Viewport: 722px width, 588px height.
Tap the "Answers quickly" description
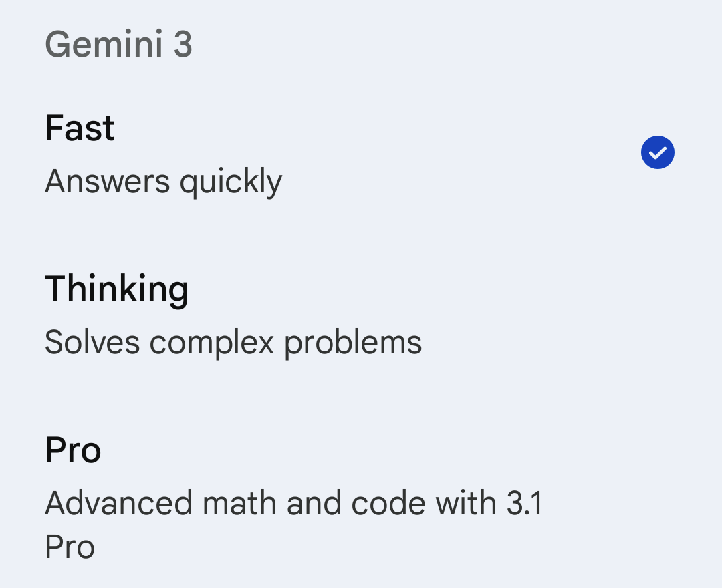tap(163, 182)
